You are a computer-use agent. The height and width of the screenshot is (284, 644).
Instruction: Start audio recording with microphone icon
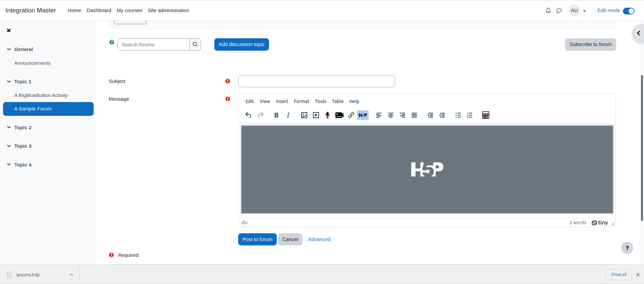328,115
